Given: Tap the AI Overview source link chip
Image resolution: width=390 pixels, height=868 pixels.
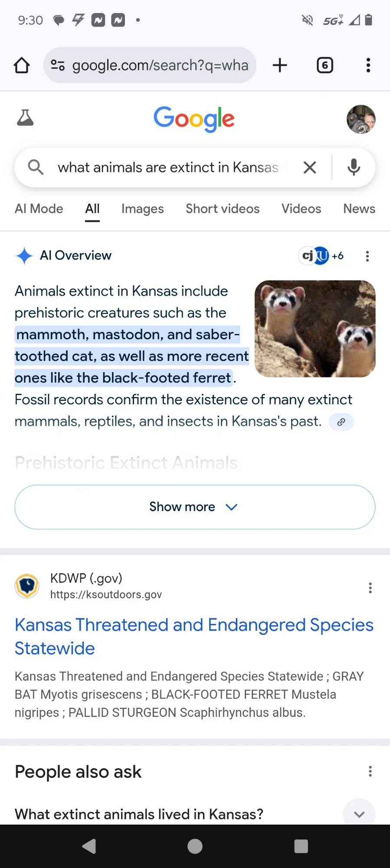Looking at the screenshot, I should click(341, 422).
